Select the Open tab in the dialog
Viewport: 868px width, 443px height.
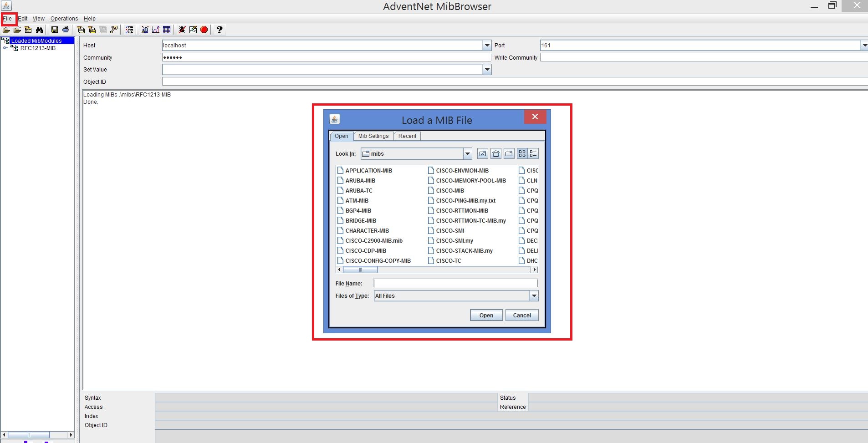pos(342,136)
